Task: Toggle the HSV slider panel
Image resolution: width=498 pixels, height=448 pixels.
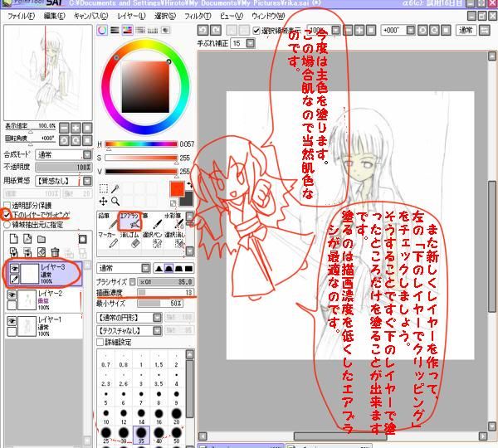Action: click(x=127, y=30)
